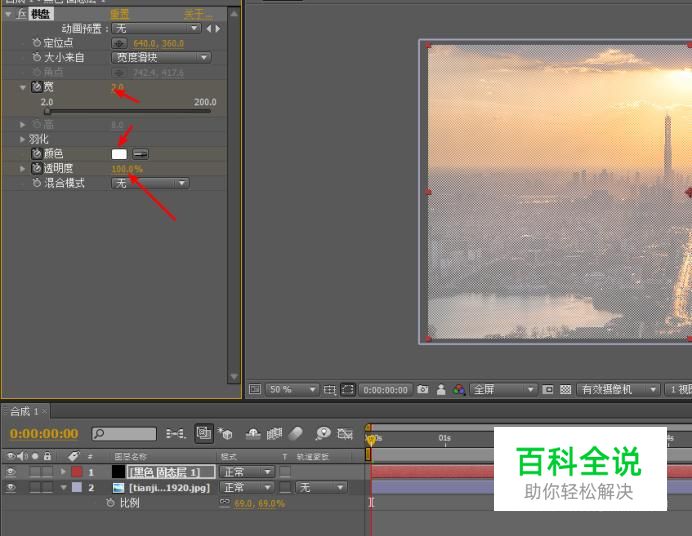The width and height of the screenshot is (692, 536).
Task: Click the 透明度 value 100.0%
Action: pyautogui.click(x=127, y=169)
